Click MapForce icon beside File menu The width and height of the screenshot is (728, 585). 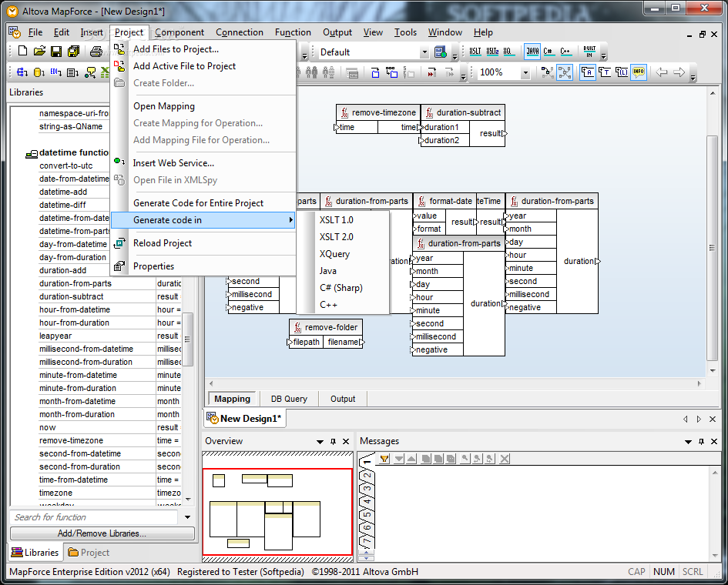point(15,32)
